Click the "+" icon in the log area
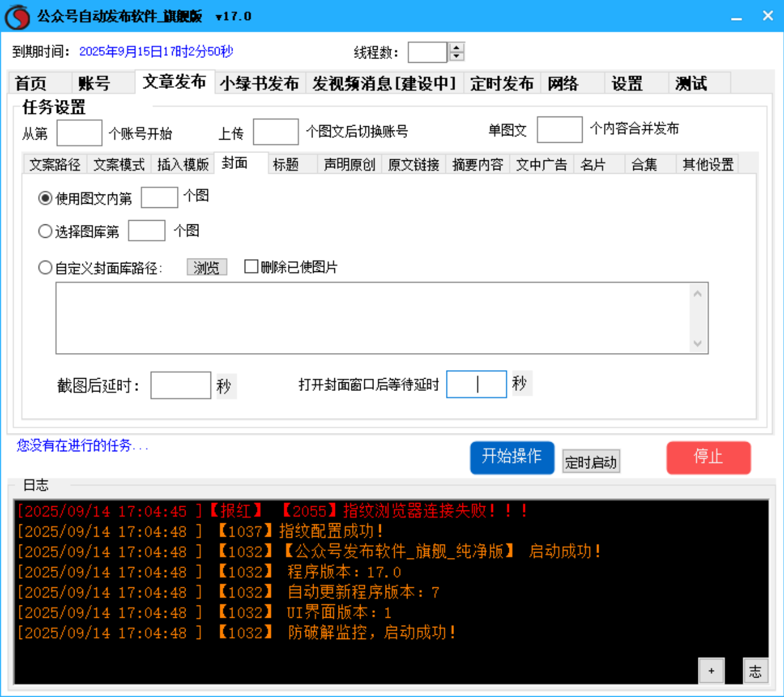The height and width of the screenshot is (697, 784). click(710, 670)
